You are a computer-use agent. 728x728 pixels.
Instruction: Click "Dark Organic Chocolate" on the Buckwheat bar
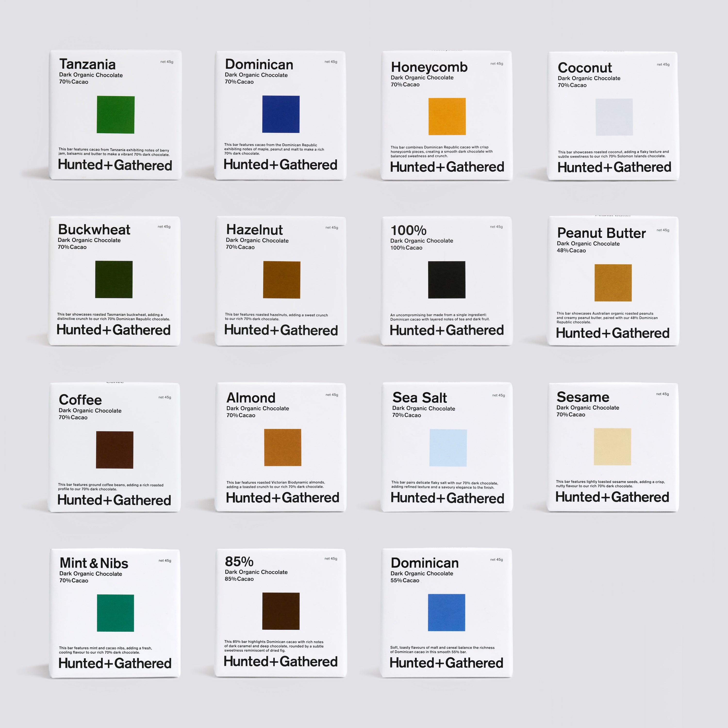pos(89,240)
